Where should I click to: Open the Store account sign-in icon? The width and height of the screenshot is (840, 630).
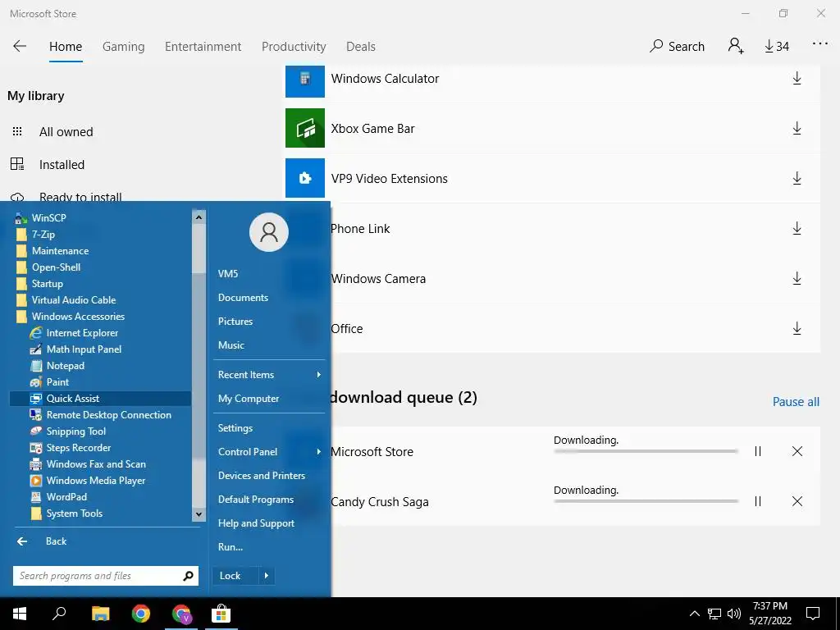click(x=736, y=46)
